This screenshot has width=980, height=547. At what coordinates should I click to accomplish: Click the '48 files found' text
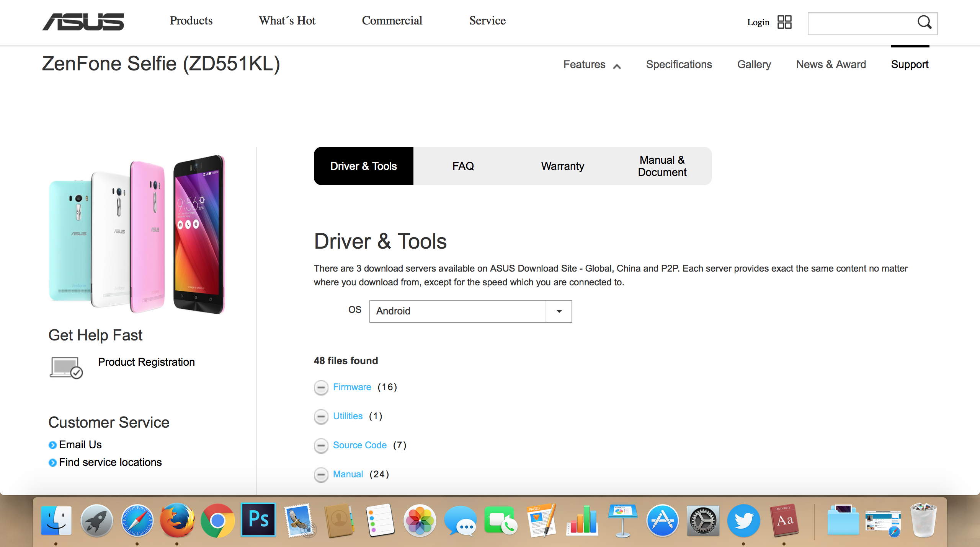(346, 361)
